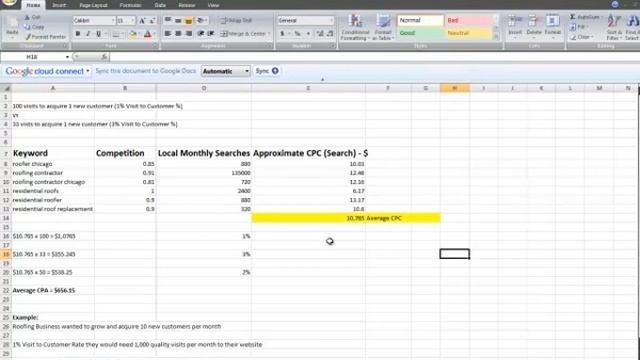Open the cells Format menu
This screenshot has width=640, height=360.
(553, 26)
